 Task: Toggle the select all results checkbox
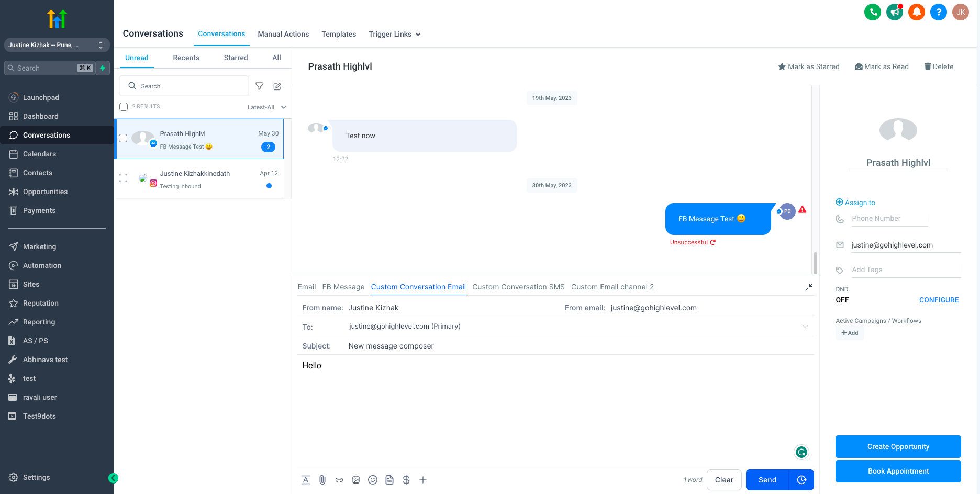click(x=124, y=107)
